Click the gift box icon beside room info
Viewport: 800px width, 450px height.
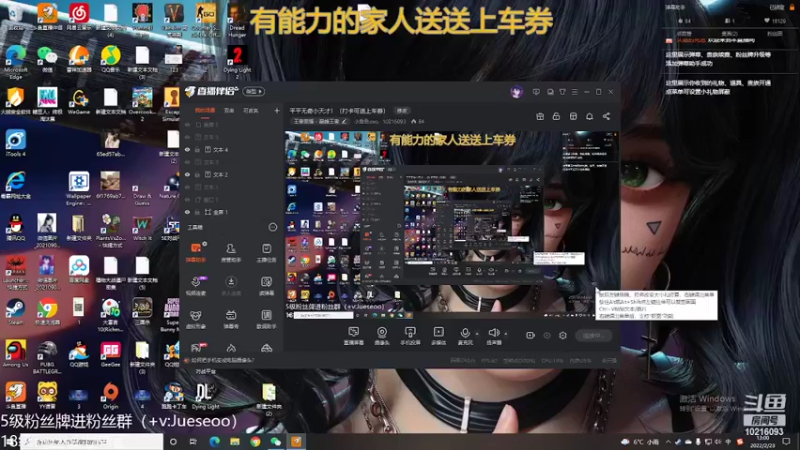tap(540, 116)
